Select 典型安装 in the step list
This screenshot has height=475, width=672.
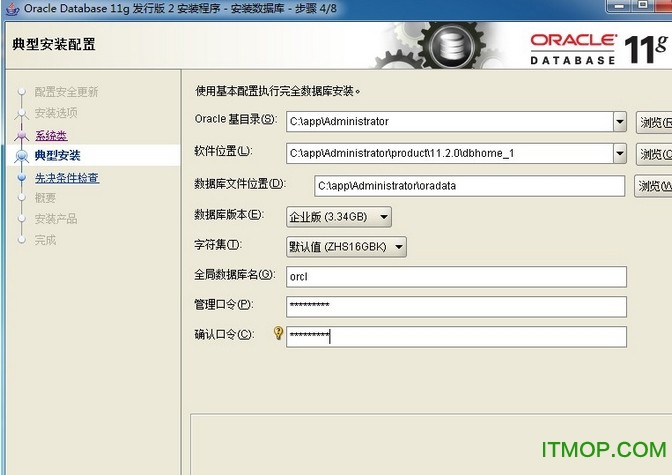point(58,156)
